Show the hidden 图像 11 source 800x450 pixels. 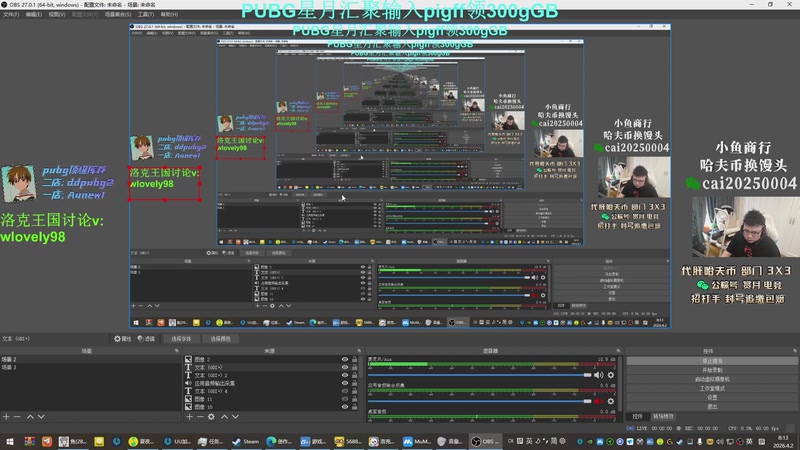pyautogui.click(x=345, y=399)
